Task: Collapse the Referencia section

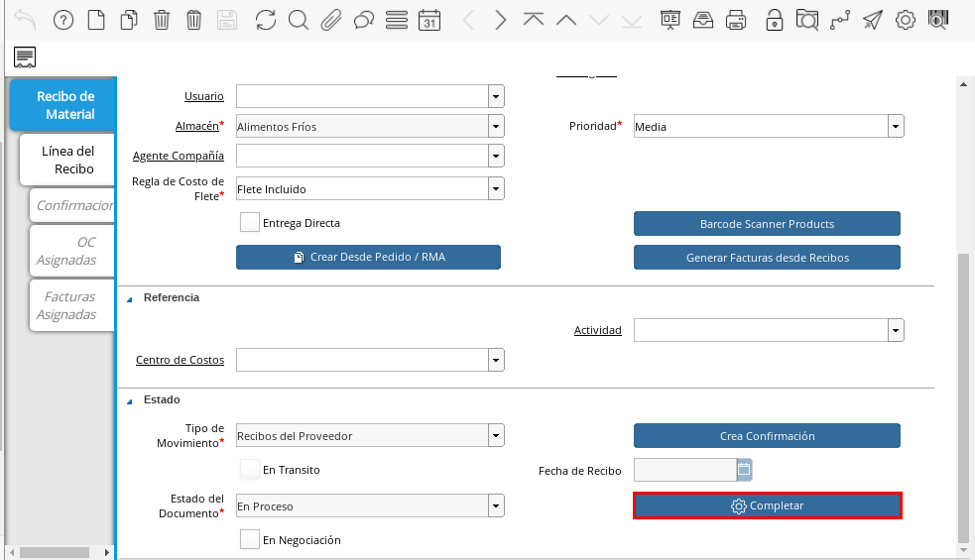Action: coord(129,297)
